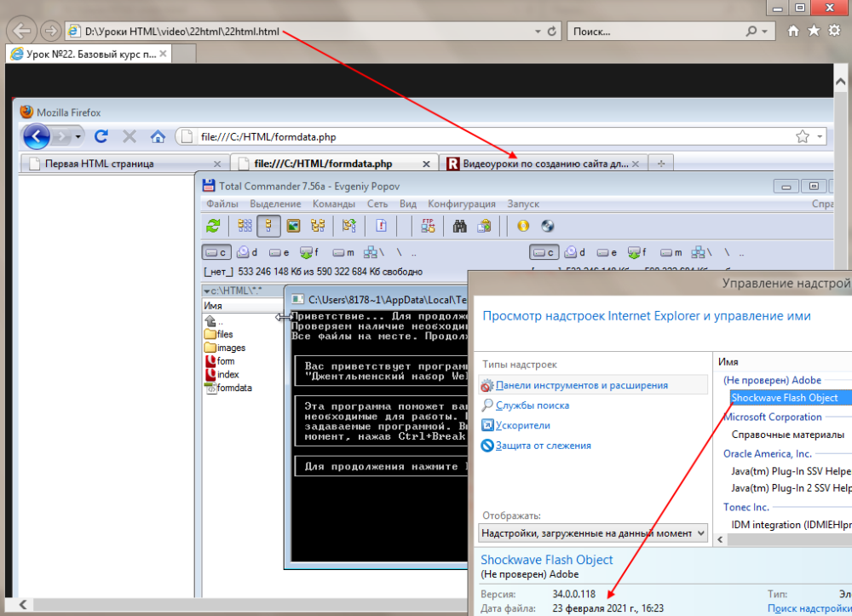The height and width of the screenshot is (616, 852).
Task: Open Internet Explorer Favorites star
Action: pyautogui.click(x=814, y=31)
